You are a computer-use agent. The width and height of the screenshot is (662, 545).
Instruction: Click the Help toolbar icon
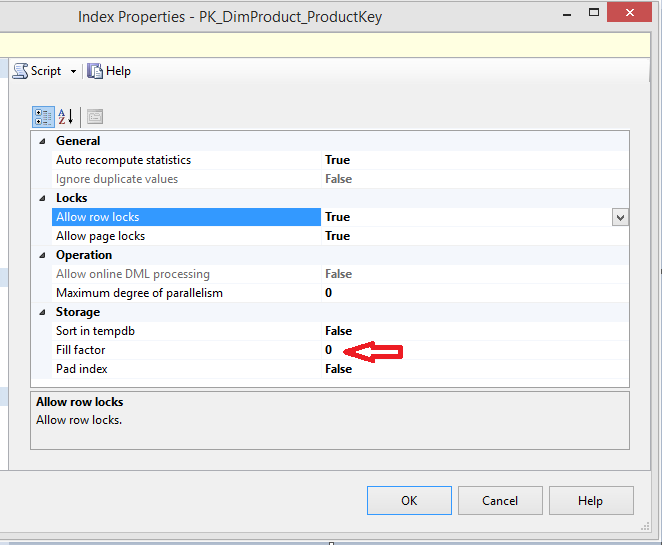pos(95,71)
